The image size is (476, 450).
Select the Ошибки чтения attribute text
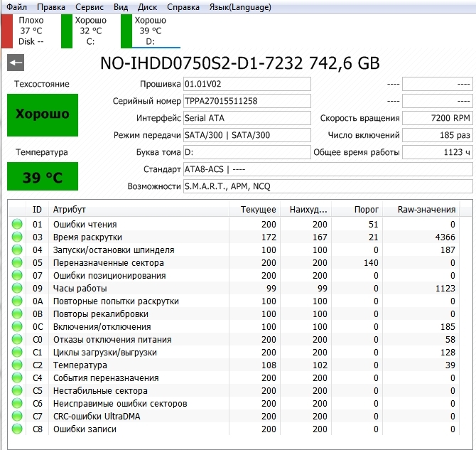tap(85, 224)
